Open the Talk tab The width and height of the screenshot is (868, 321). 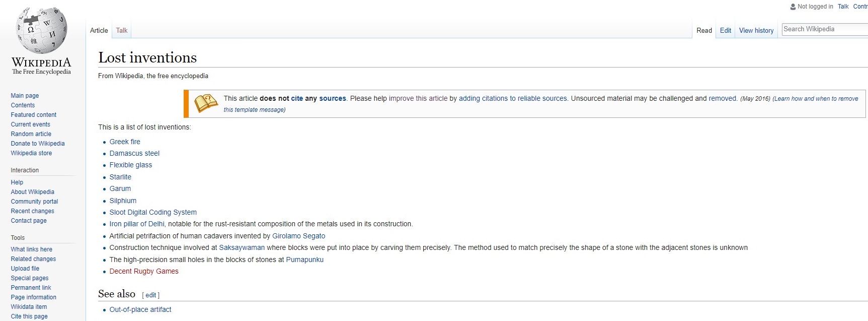pyautogui.click(x=122, y=30)
